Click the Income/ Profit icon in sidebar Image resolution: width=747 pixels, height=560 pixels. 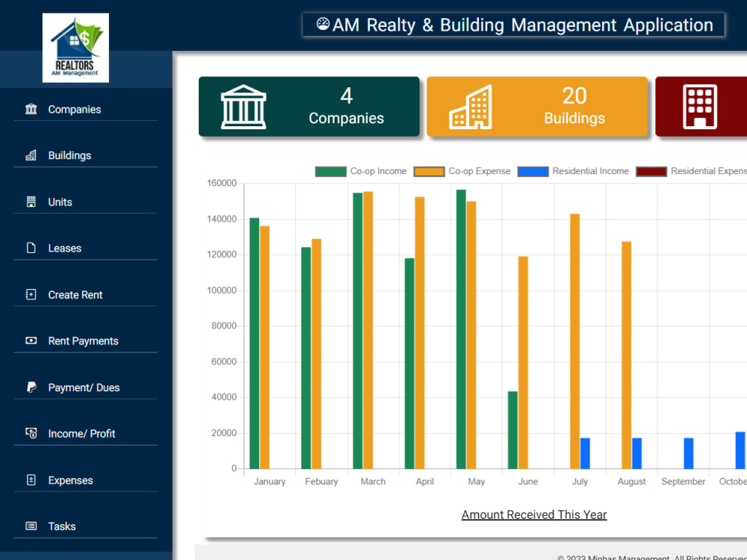(31, 433)
